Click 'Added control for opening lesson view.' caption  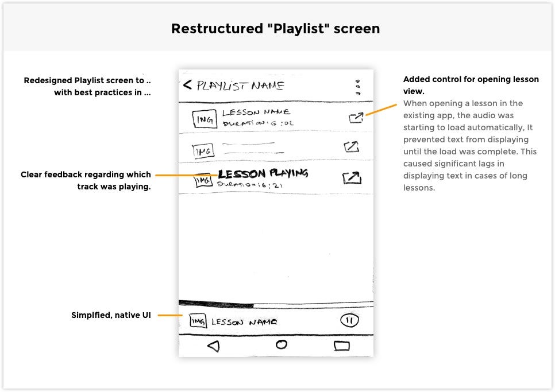tap(471, 85)
